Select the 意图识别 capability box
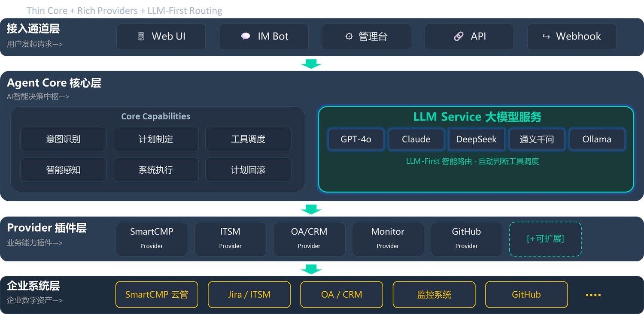The height and width of the screenshot is (314, 644). pyautogui.click(x=64, y=139)
